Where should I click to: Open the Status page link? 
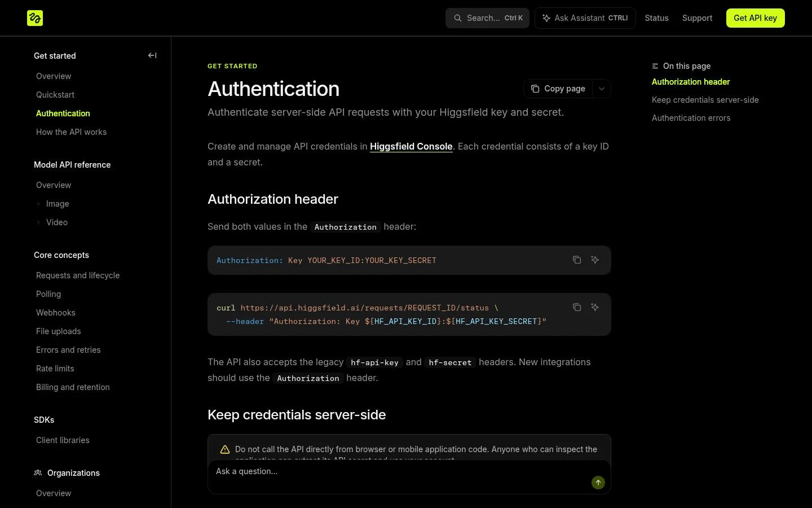point(656,18)
